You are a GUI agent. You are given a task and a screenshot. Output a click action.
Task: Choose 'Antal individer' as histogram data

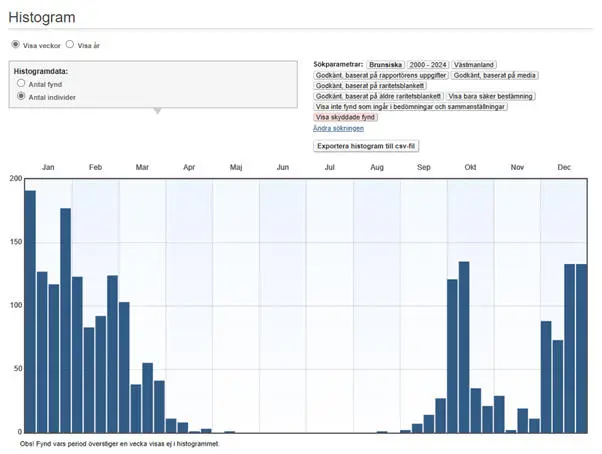(22, 97)
